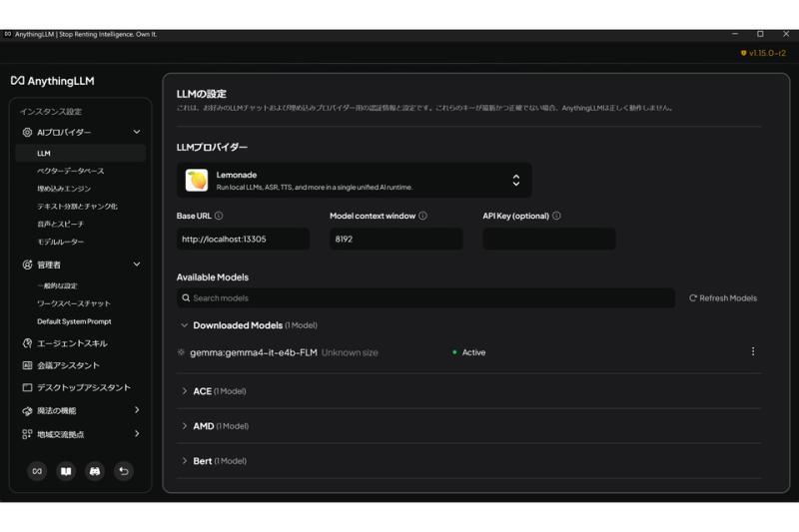Click the back arrow footer icon
This screenshot has width=799, height=532.
(123, 471)
